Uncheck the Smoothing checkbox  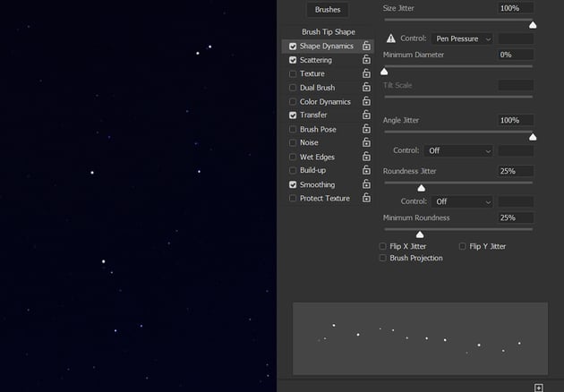(x=293, y=184)
